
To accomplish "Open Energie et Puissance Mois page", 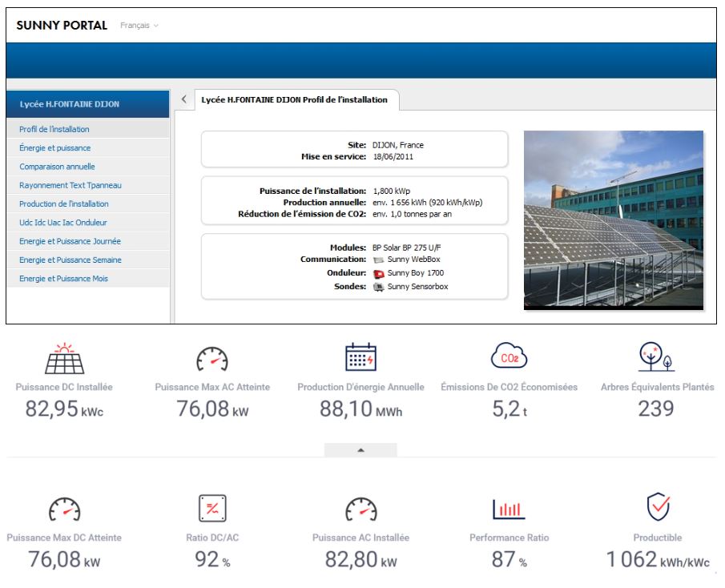I will pos(88,279).
